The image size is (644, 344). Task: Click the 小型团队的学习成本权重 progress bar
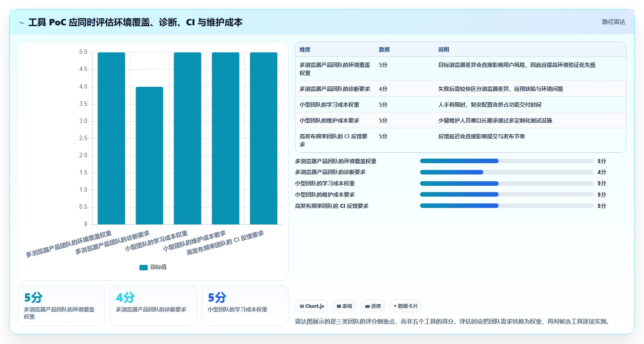tap(507, 184)
